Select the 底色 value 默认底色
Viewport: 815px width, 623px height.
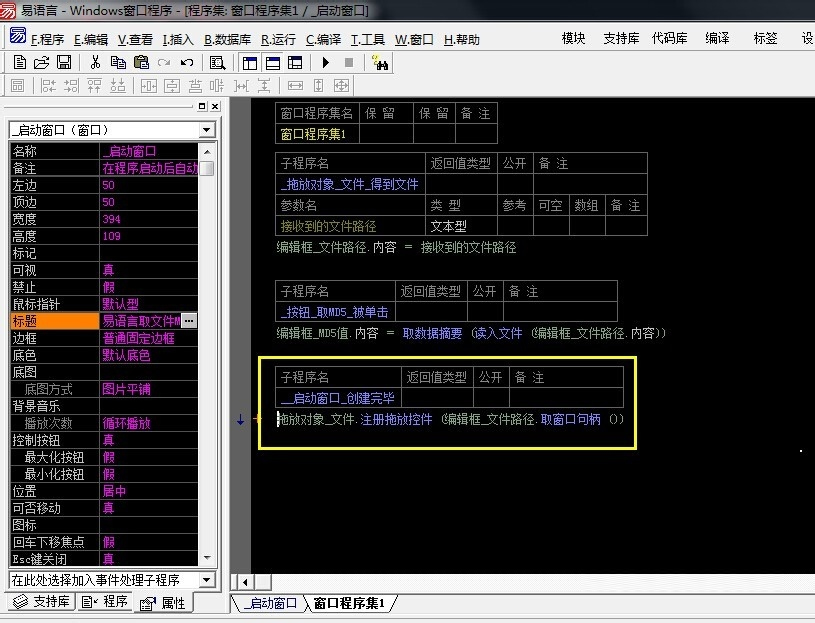149,355
